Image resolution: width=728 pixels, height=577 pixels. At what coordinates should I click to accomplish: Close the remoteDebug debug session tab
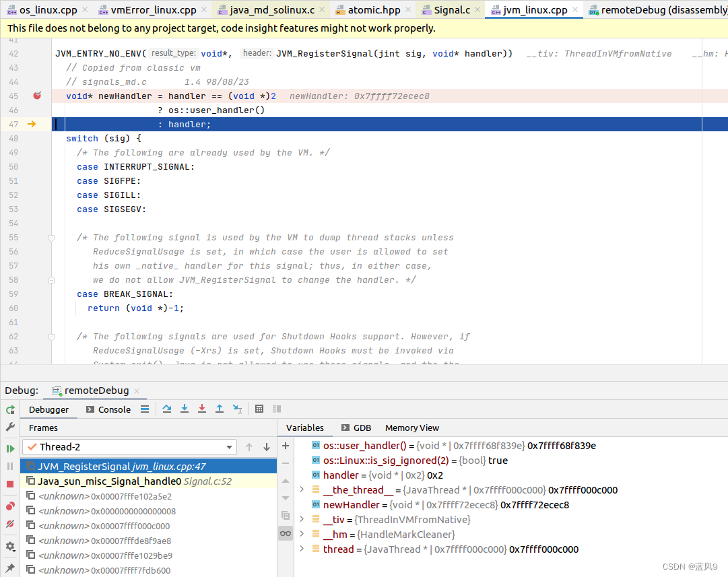[x=137, y=391]
